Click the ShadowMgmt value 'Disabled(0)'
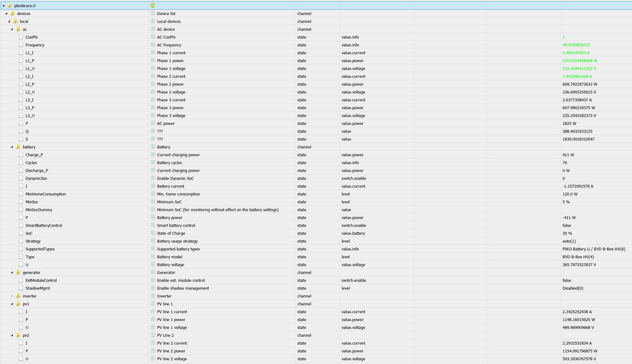This screenshot has width=632, height=364. click(x=572, y=288)
